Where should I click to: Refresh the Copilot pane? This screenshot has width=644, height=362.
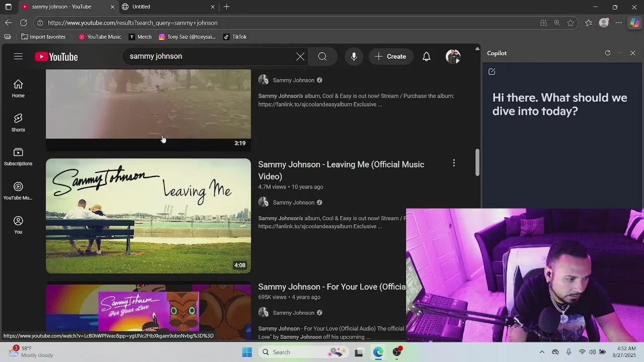click(608, 53)
